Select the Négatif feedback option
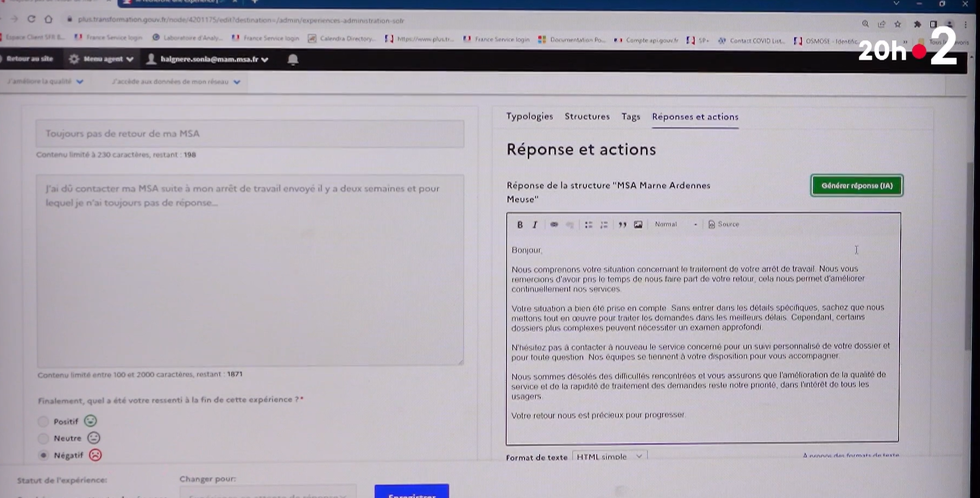 pyautogui.click(x=43, y=455)
